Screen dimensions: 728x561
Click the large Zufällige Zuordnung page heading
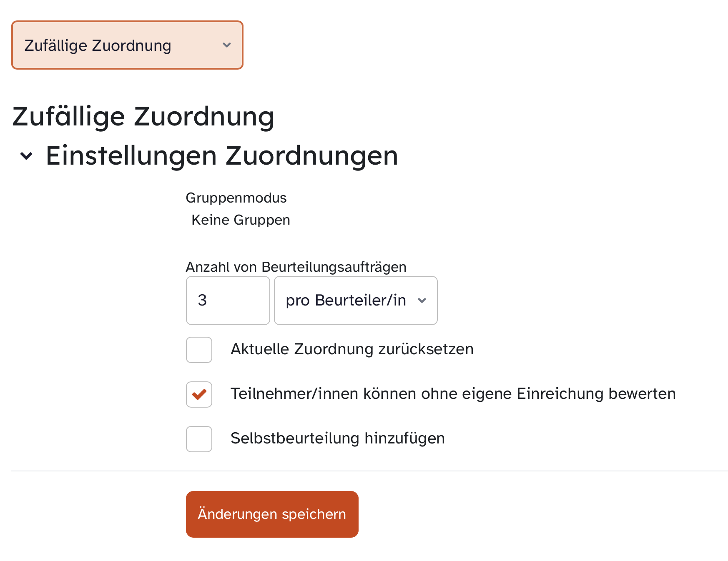coord(143,116)
